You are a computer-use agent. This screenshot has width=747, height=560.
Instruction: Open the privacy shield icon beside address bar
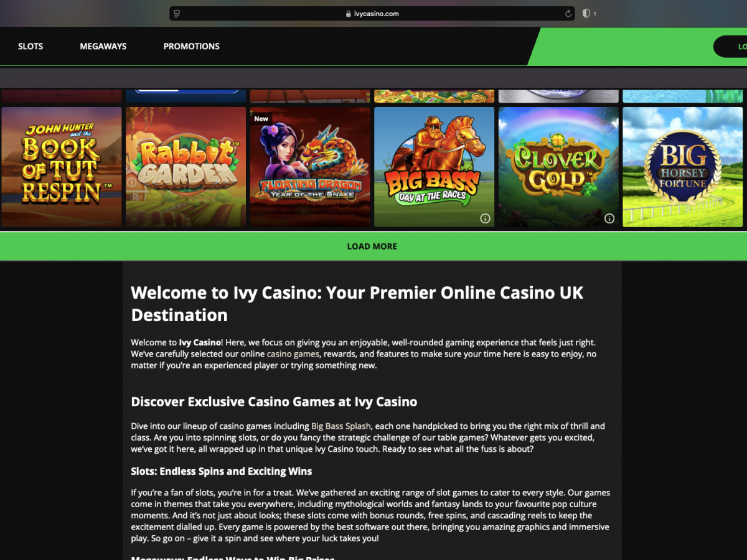click(x=586, y=14)
